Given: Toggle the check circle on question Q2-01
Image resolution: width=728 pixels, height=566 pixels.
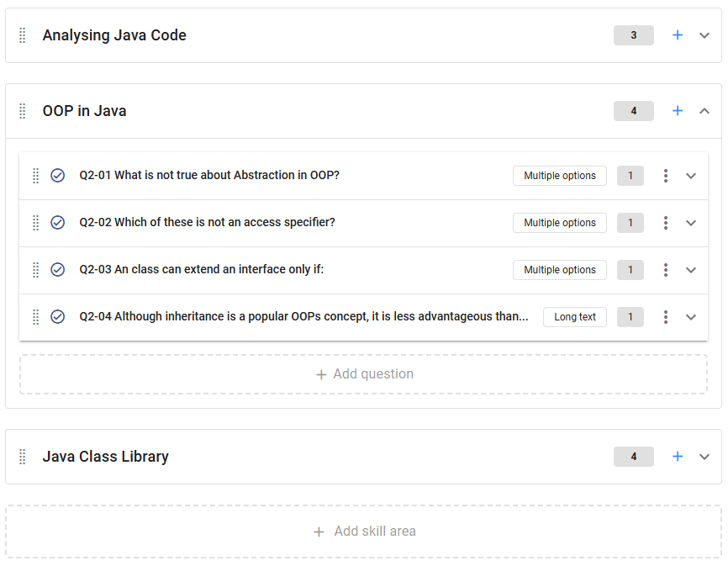Looking at the screenshot, I should 57,176.
